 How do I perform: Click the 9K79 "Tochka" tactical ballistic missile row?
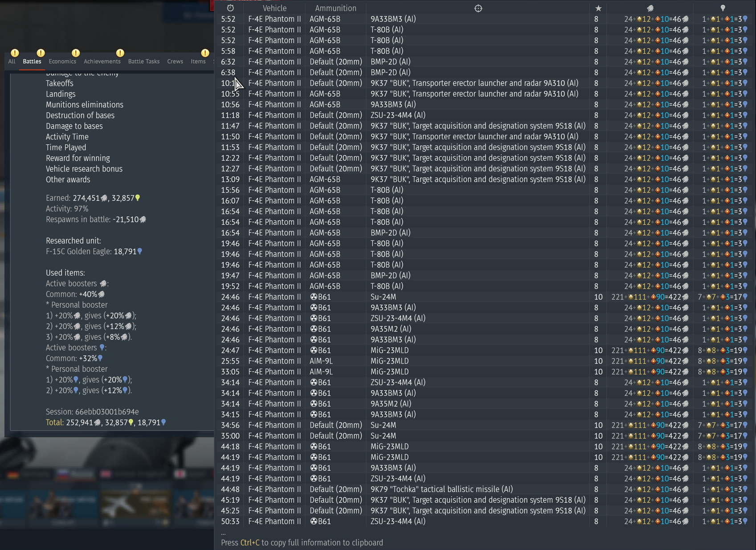tap(485, 489)
